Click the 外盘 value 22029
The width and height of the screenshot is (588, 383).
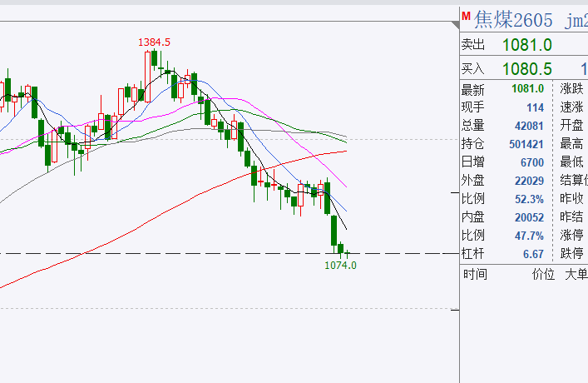click(x=529, y=181)
